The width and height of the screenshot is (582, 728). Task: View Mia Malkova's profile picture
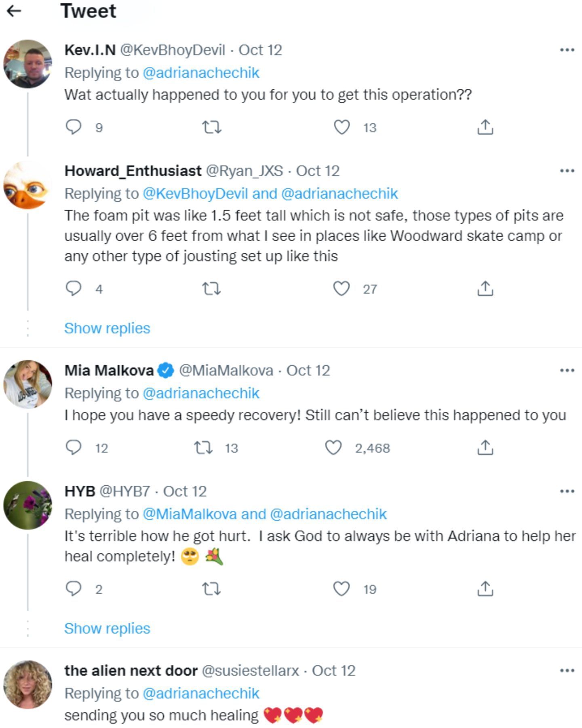[28, 384]
